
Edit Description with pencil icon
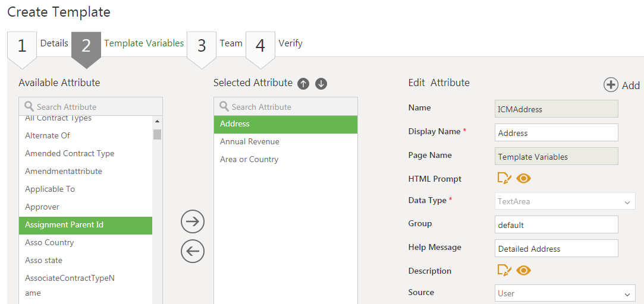coord(504,270)
